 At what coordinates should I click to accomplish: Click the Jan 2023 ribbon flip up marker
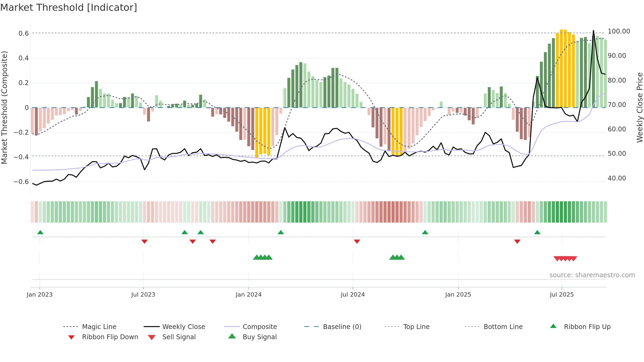(x=40, y=232)
